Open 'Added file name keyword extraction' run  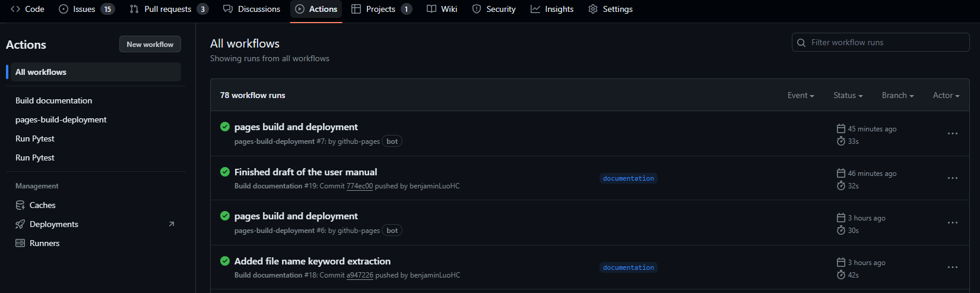coord(312,261)
